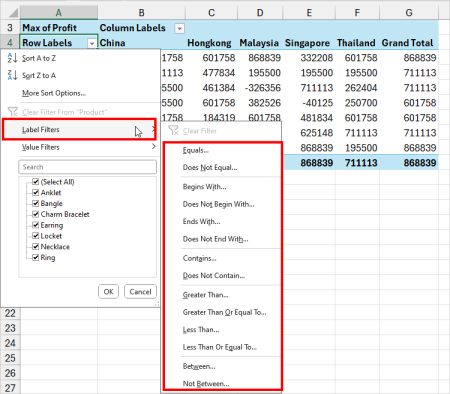The width and height of the screenshot is (450, 394).
Task: Click the China column label cell
Action: coord(141,43)
